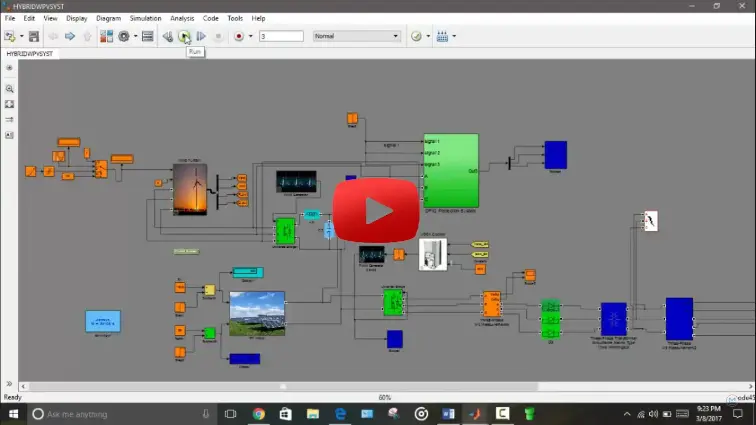Select the HYBRIDWPVSYST model tab
The image size is (756, 425).
coord(30,53)
